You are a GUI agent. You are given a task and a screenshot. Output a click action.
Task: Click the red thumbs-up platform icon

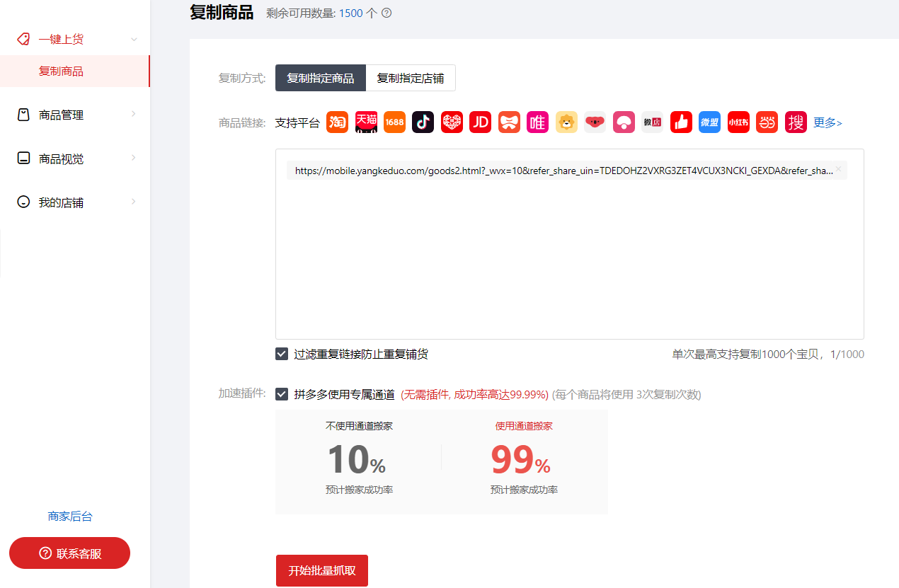[x=681, y=122]
